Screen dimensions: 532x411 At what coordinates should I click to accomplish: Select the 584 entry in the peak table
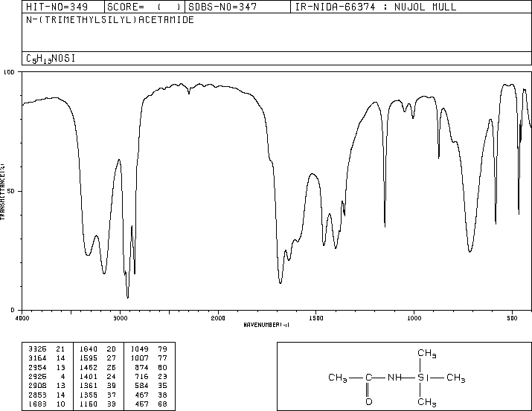pos(142,386)
